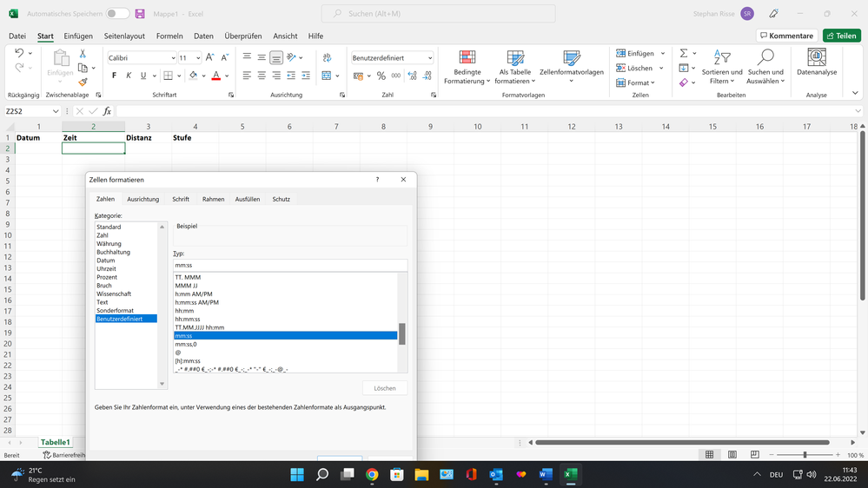Click the Datenanalyse icon

pos(817,62)
